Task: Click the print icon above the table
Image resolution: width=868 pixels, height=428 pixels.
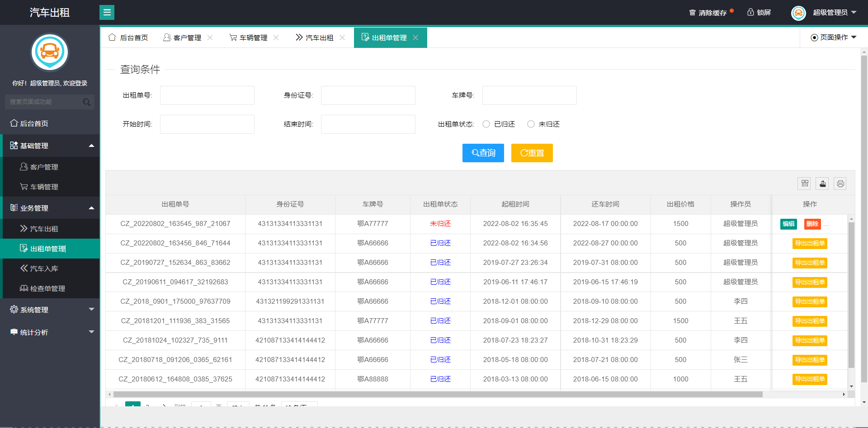Action: (840, 183)
